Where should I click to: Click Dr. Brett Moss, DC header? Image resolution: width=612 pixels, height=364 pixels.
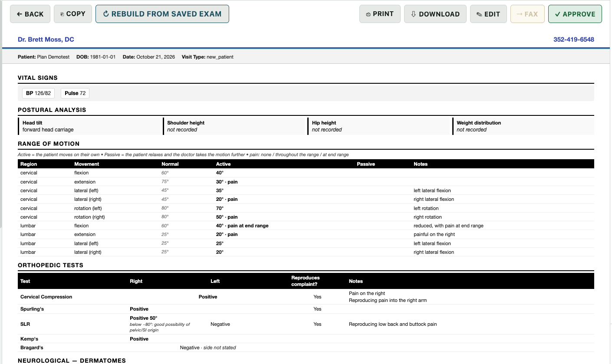46,39
